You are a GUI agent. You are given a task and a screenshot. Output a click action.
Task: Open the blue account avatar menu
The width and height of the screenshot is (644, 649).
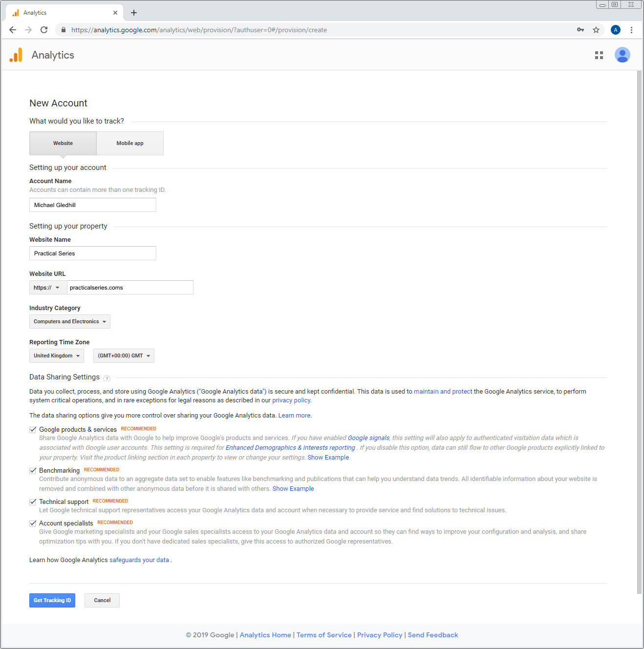coord(623,55)
